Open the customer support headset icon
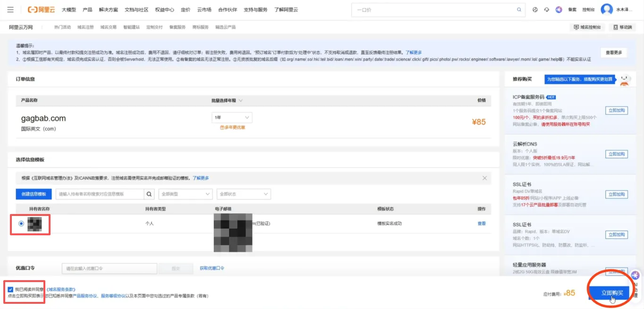Viewport: 644px width, 309px height. click(547, 9)
